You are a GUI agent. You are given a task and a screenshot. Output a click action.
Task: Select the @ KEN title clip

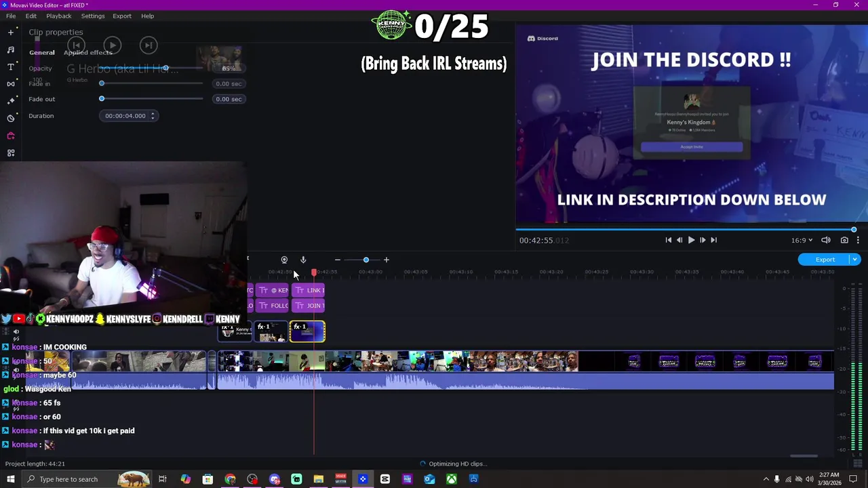coord(273,290)
